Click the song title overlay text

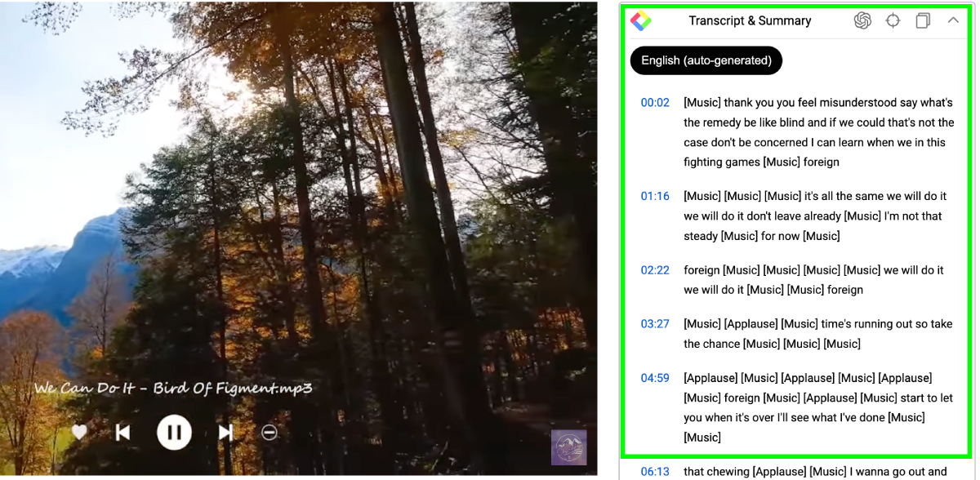pos(173,388)
